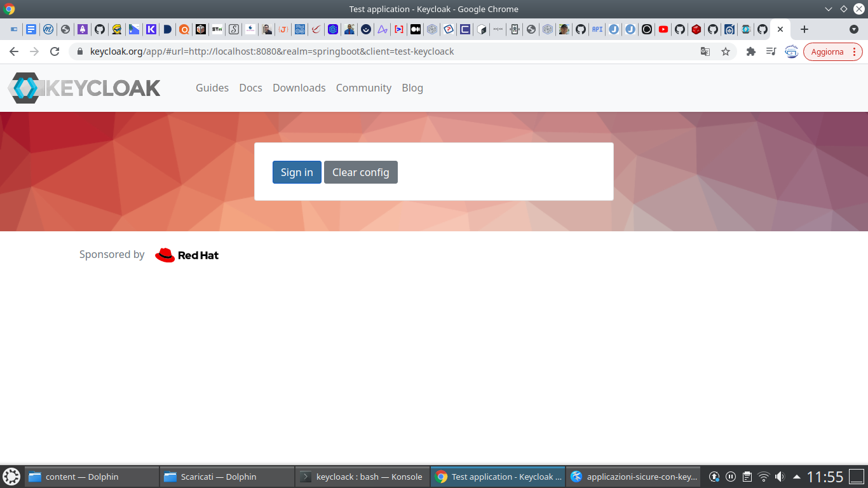Switch to the purple K icon tab
The image size is (868, 488).
tap(151, 29)
